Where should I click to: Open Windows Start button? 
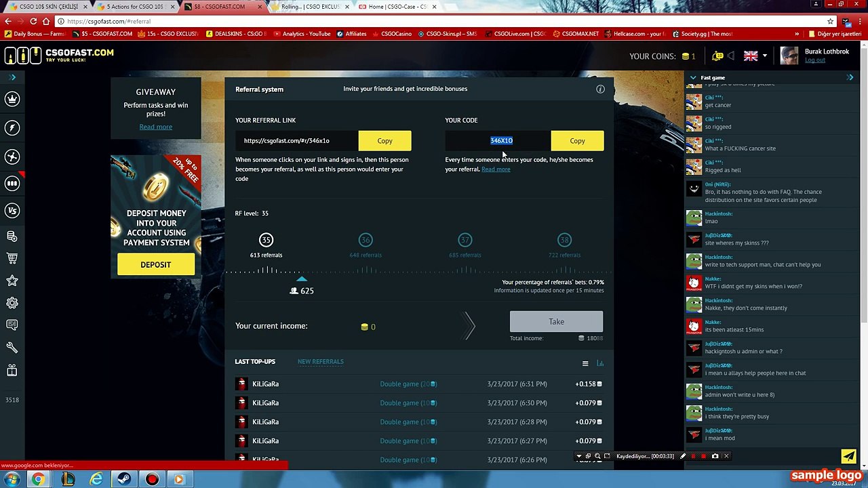(x=12, y=479)
